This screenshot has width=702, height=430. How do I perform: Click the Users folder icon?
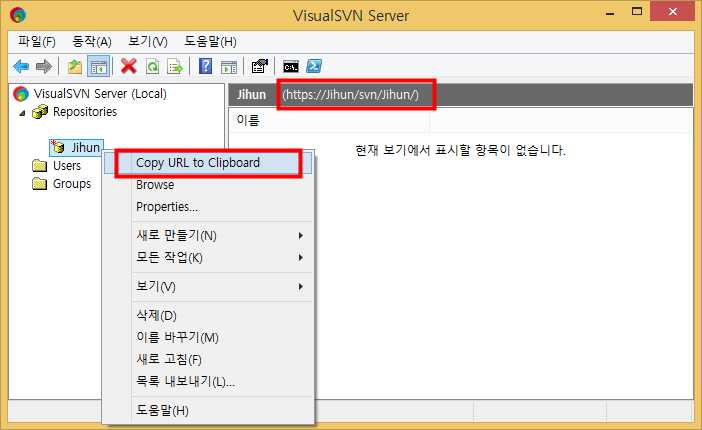39,165
